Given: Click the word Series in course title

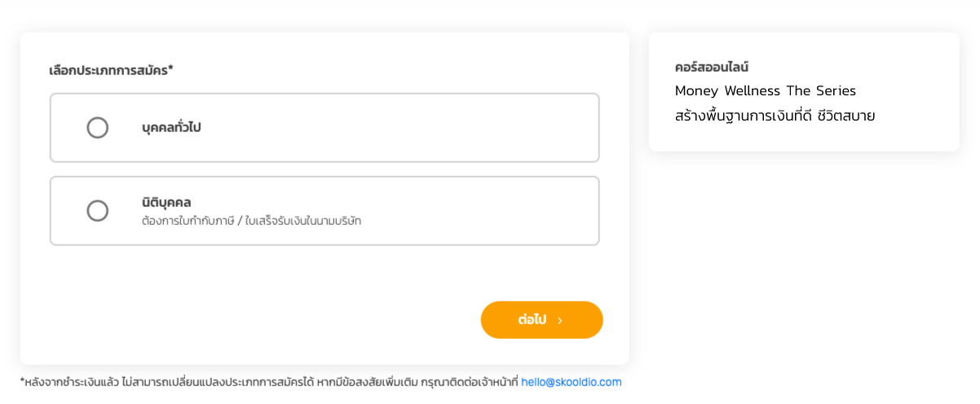Looking at the screenshot, I should pyautogui.click(x=836, y=90).
